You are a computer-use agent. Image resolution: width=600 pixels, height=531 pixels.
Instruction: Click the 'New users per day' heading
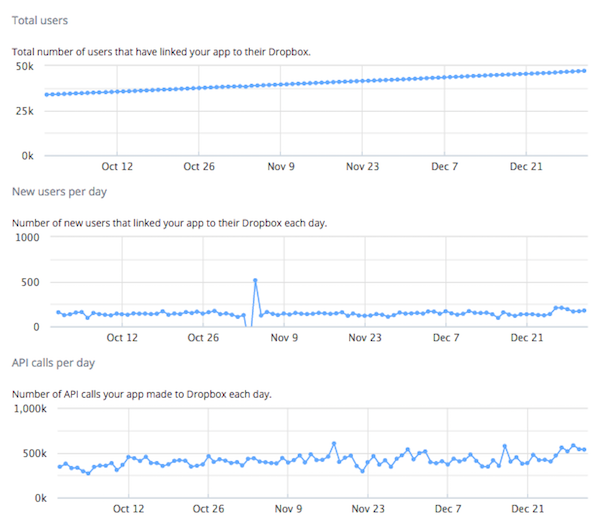[x=59, y=192]
